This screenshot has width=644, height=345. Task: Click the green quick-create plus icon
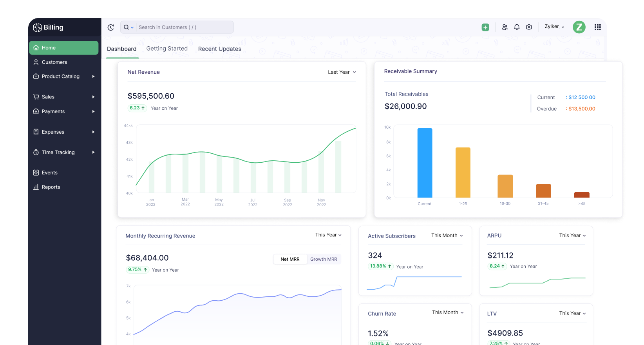click(485, 27)
